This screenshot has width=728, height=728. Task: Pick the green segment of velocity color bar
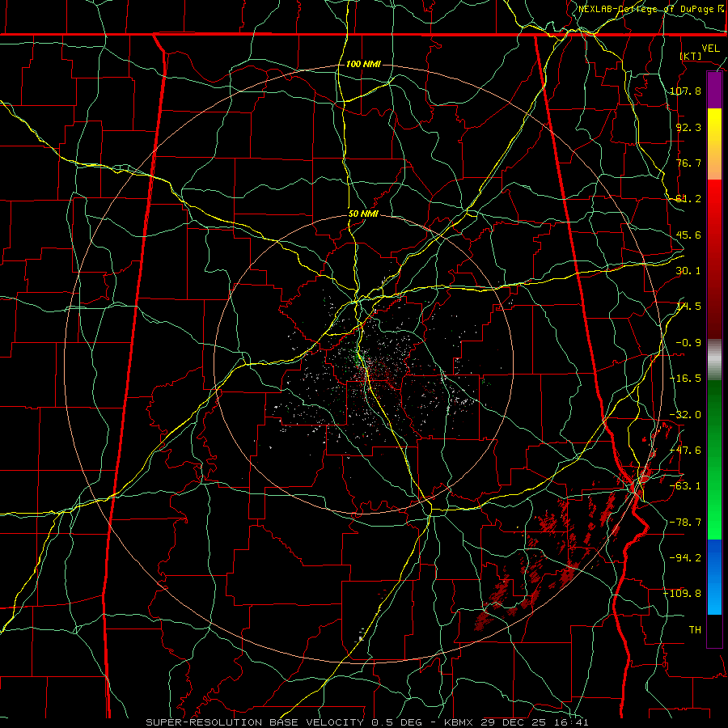pos(714,459)
